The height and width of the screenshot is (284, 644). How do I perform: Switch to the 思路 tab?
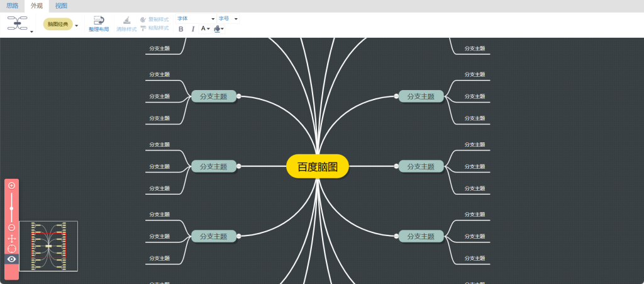pos(12,6)
